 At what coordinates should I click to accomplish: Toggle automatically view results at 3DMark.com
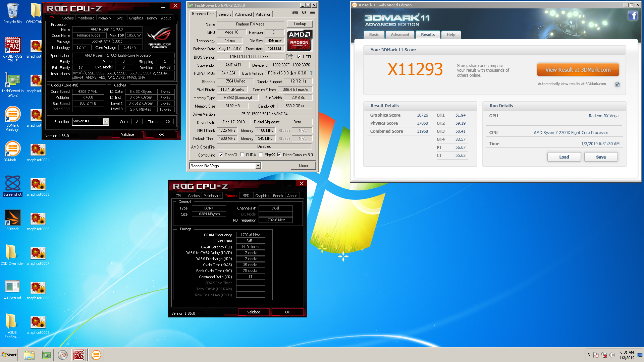click(x=617, y=84)
